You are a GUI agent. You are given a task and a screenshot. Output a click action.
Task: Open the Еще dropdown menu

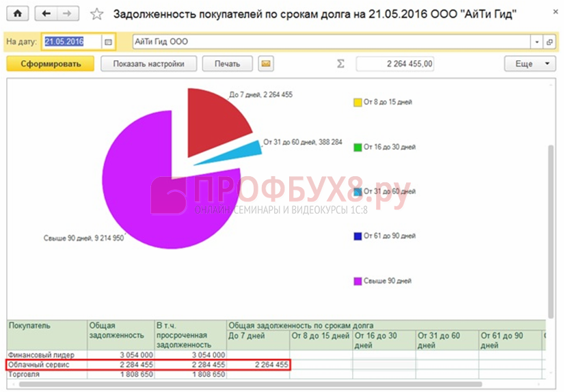click(530, 64)
